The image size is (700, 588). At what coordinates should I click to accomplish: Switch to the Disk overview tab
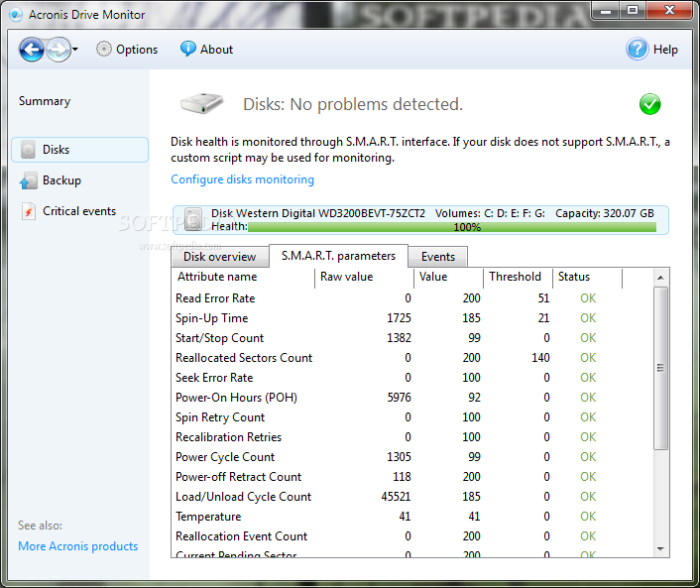tap(220, 257)
